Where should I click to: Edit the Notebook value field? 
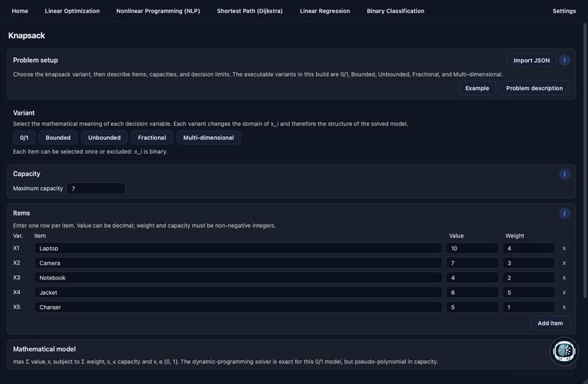tap(472, 278)
